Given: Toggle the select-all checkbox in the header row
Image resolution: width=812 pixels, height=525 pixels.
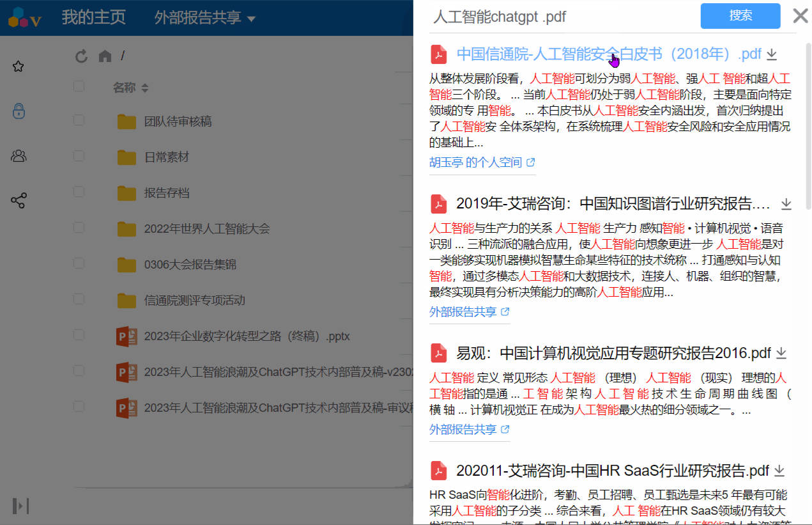Looking at the screenshot, I should tap(79, 86).
